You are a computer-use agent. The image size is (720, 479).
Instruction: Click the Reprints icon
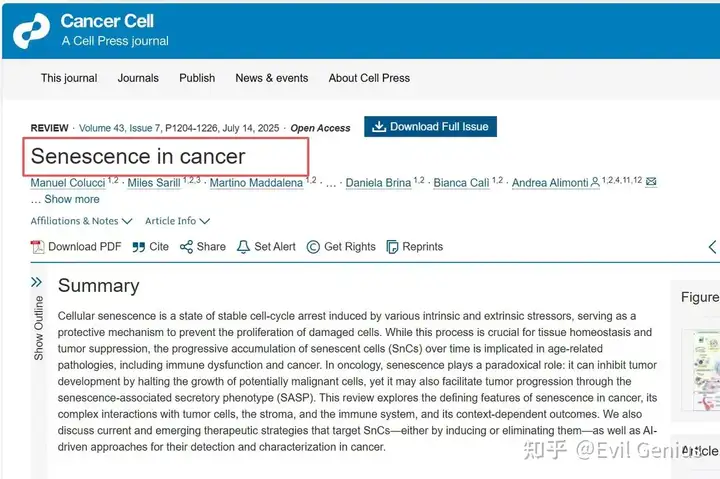392,247
